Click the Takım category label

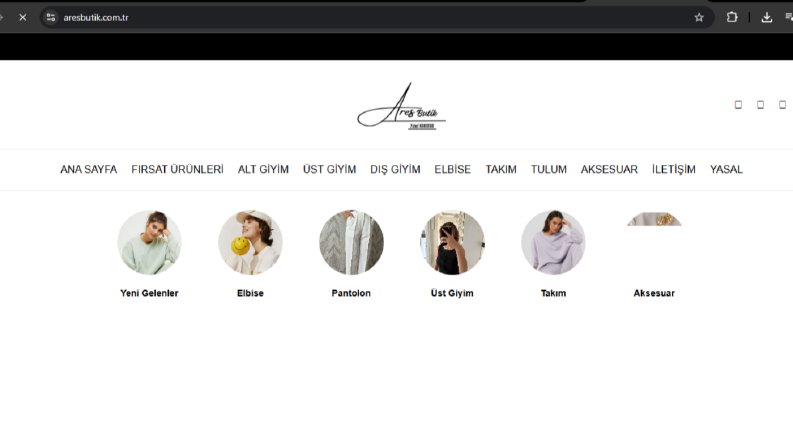[553, 293]
